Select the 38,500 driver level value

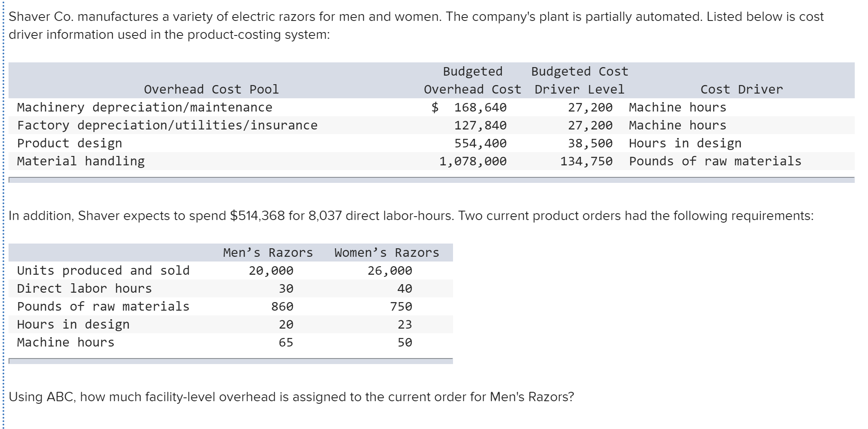click(x=590, y=143)
